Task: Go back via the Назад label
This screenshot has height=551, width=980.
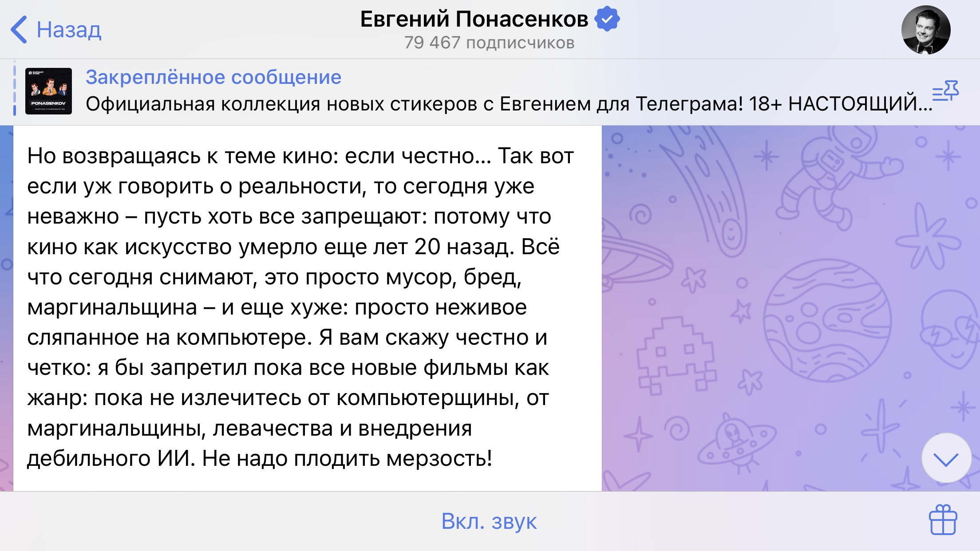Action: click(x=69, y=30)
